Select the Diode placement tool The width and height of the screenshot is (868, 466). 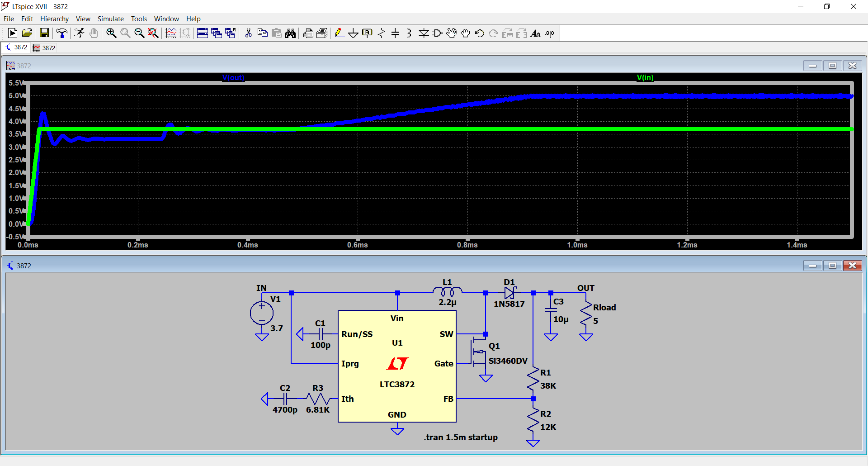point(424,33)
